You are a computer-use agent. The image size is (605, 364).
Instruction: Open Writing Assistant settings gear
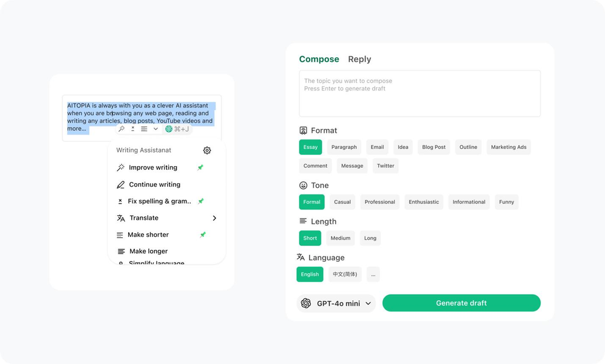pyautogui.click(x=207, y=150)
